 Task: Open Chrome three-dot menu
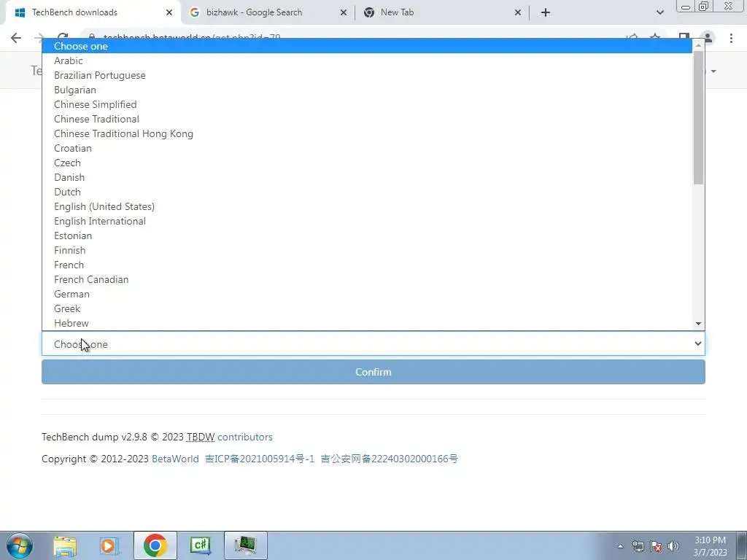(731, 38)
